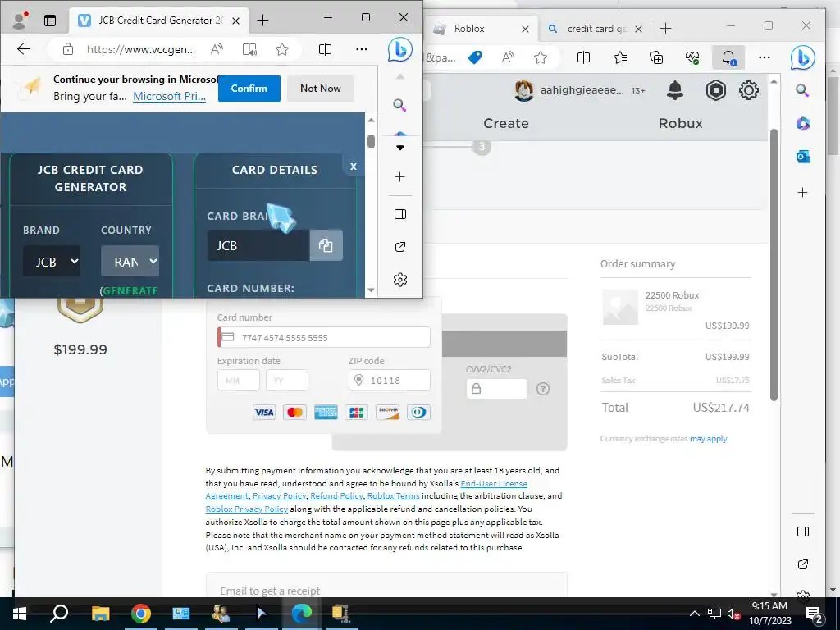Open the Create menu on the Roblox page
This screenshot has height=630, width=840.
(x=505, y=123)
